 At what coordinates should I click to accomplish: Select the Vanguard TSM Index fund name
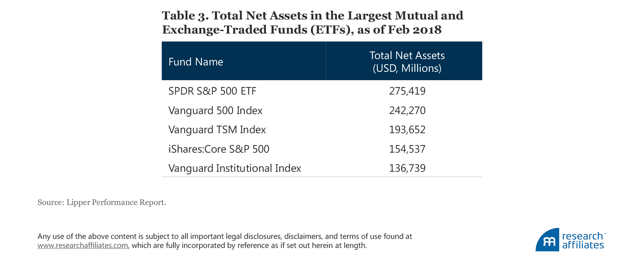217,130
